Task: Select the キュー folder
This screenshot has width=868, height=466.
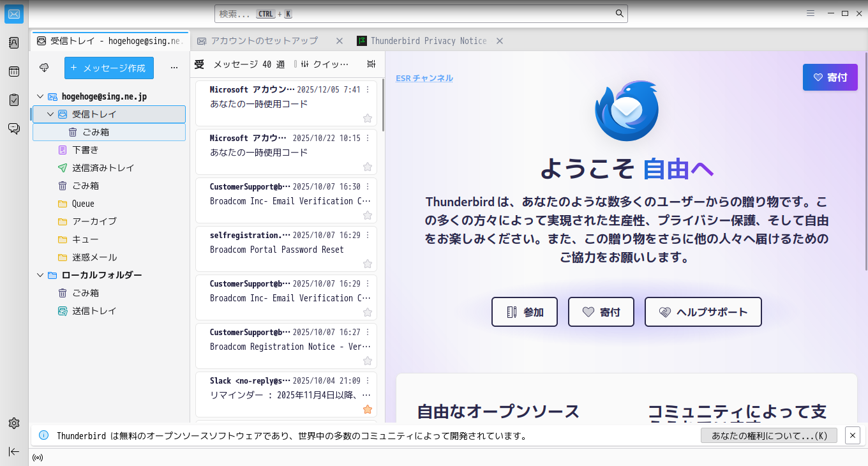Action: point(109,239)
